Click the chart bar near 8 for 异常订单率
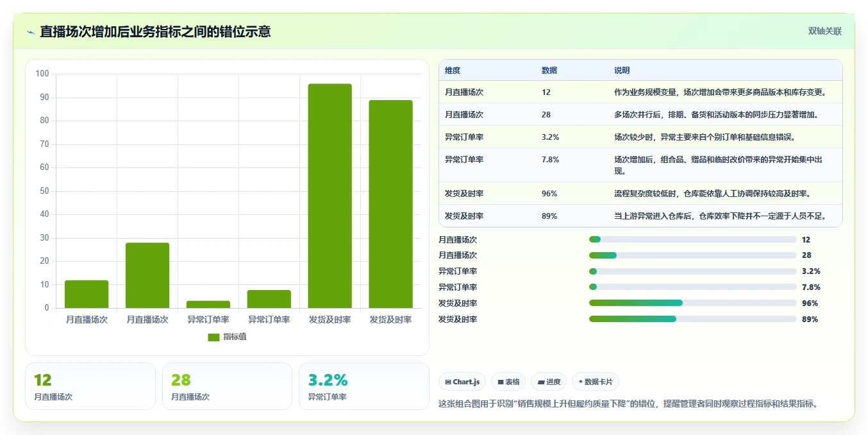Screen dimensions: 868x435 [x=269, y=299]
